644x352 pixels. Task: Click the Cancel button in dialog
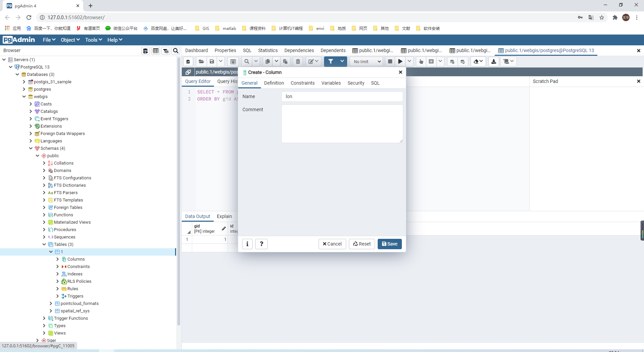[332, 244]
